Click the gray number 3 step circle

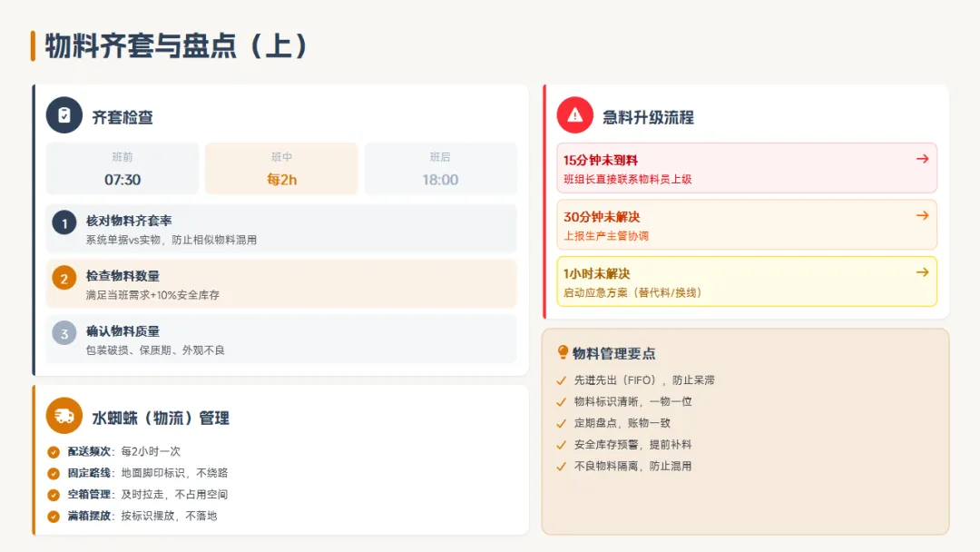(x=64, y=334)
